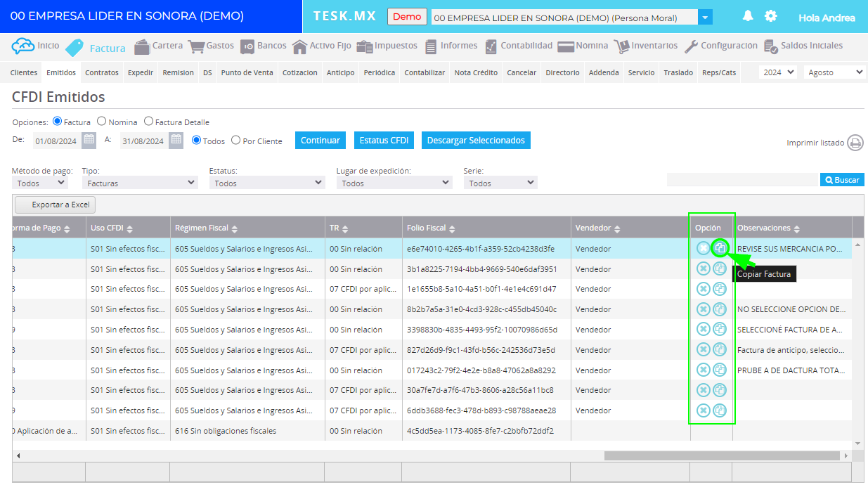Open the Factura tag icon module
Image resolution: width=868 pixels, height=492 pixels.
(x=75, y=48)
